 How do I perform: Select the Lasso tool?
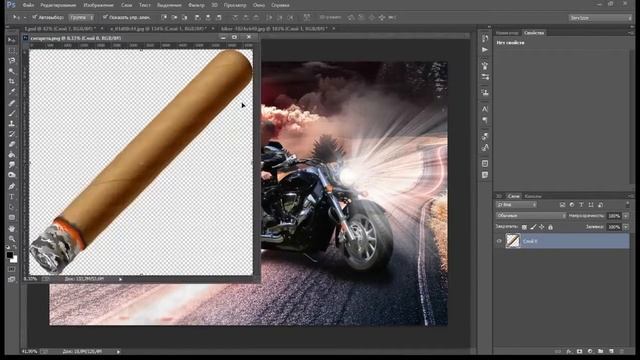point(11,60)
